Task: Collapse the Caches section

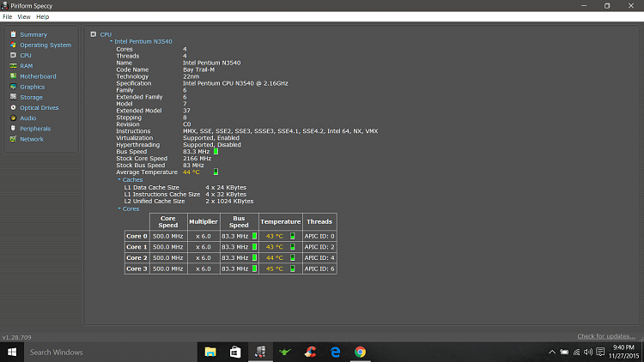Action: [x=119, y=179]
